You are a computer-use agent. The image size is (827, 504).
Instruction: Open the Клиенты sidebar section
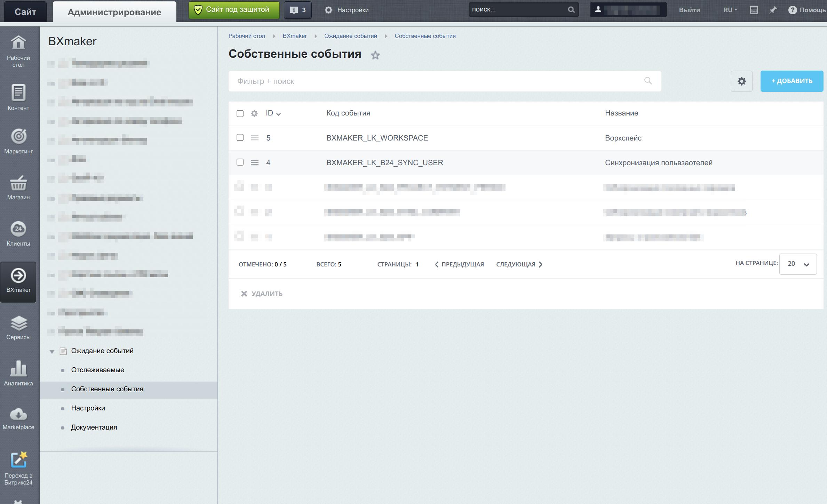18,234
